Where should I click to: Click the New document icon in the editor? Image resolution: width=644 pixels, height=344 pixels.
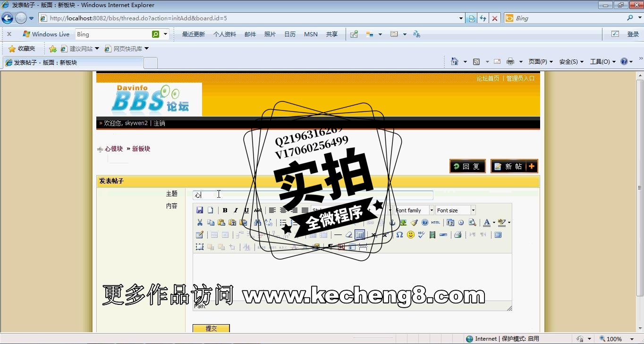(x=211, y=210)
